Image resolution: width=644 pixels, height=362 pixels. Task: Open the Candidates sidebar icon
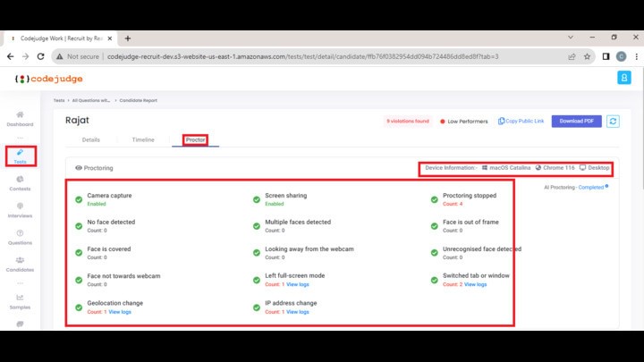[x=20, y=263]
